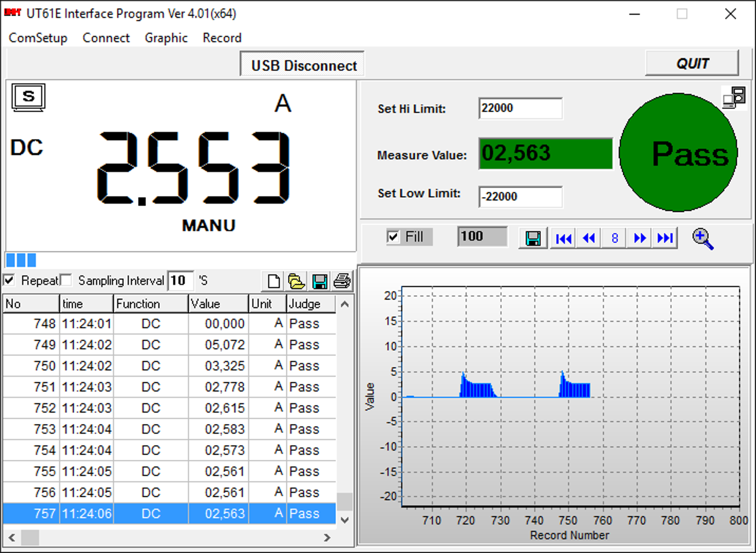Toggle the Fill checkbox

(393, 236)
